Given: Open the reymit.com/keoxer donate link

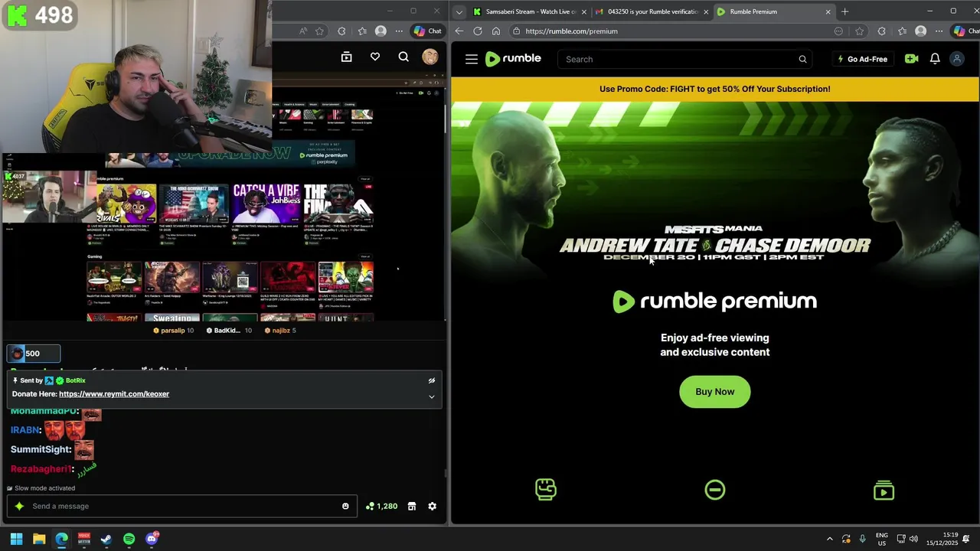Looking at the screenshot, I should (114, 394).
